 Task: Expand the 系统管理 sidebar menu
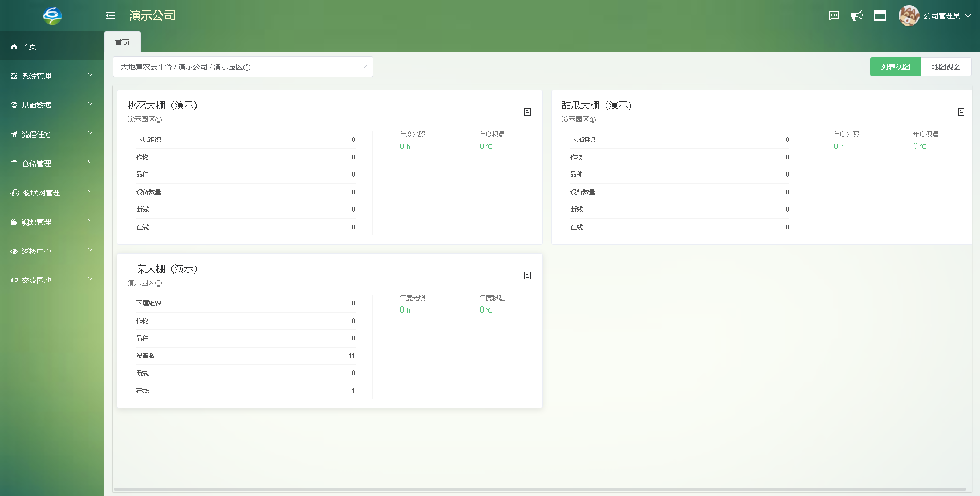[52, 76]
